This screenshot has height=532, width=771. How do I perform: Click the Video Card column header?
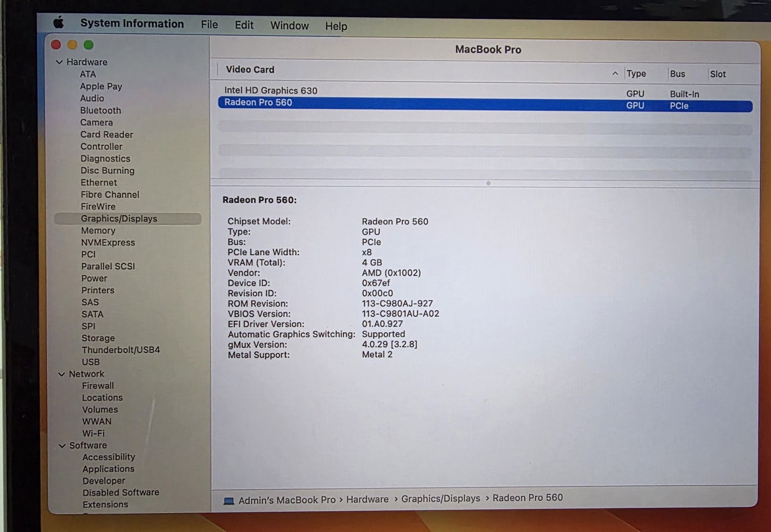click(250, 69)
